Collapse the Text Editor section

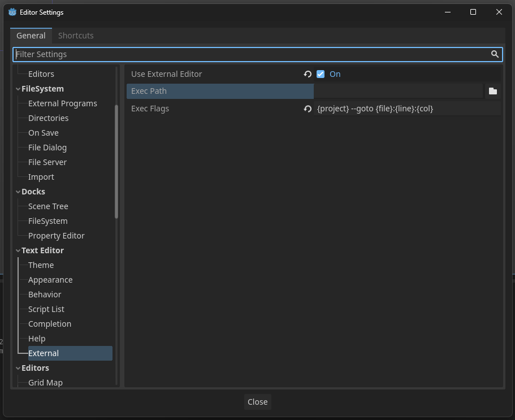click(x=18, y=250)
